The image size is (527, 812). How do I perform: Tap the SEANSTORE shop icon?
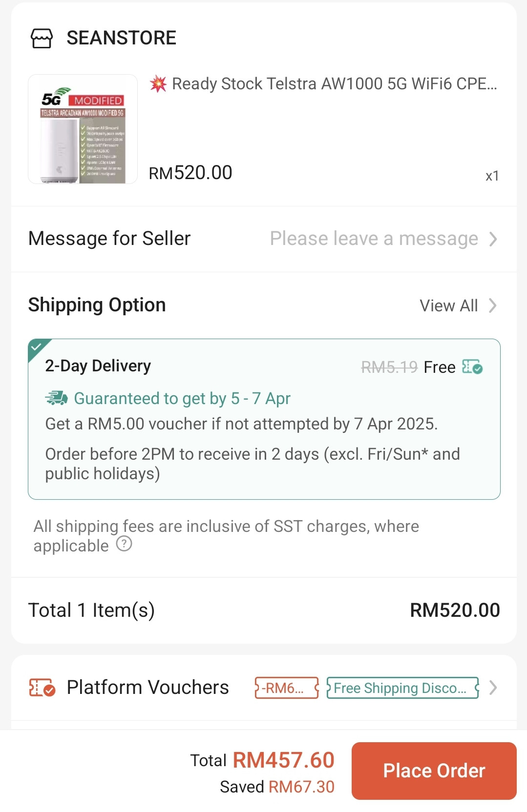tap(42, 38)
